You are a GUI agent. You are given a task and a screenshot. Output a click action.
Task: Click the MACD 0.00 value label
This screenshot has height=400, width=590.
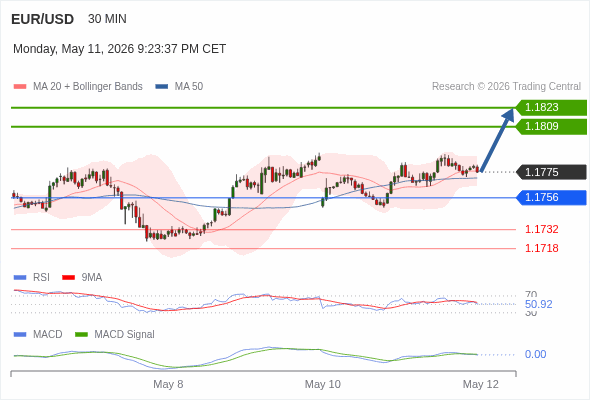pos(535,354)
